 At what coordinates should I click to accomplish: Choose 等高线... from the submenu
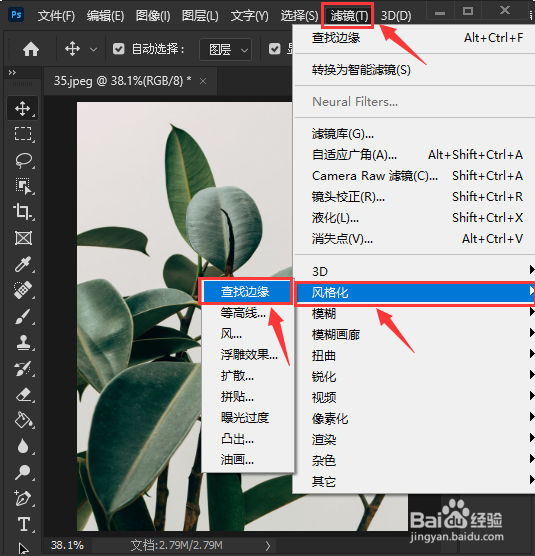248,313
